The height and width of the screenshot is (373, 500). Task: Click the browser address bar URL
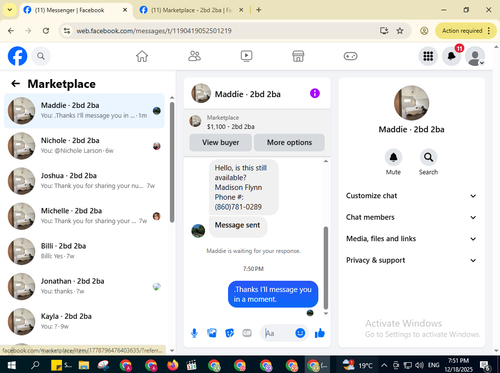(154, 31)
